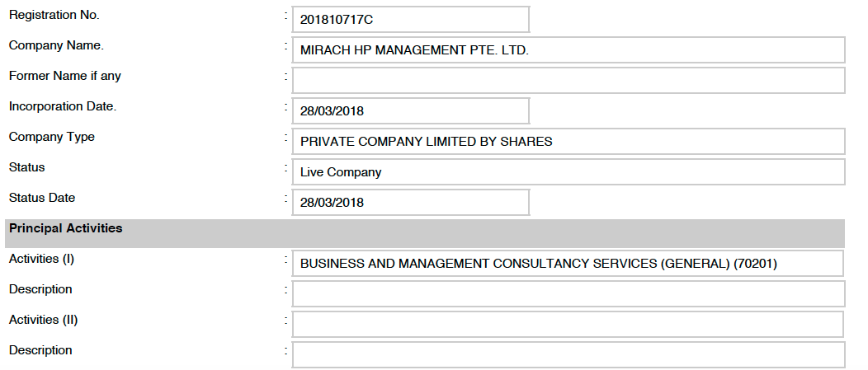
Task: Click the empty Activities (II) field
Action: click(x=568, y=324)
